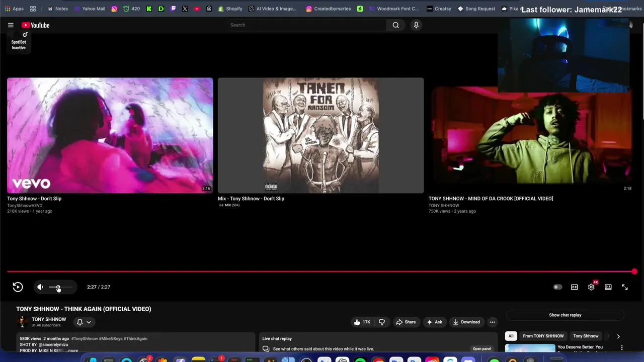Click the red scrubber handle at the video's end
644x362 pixels.
click(x=634, y=271)
